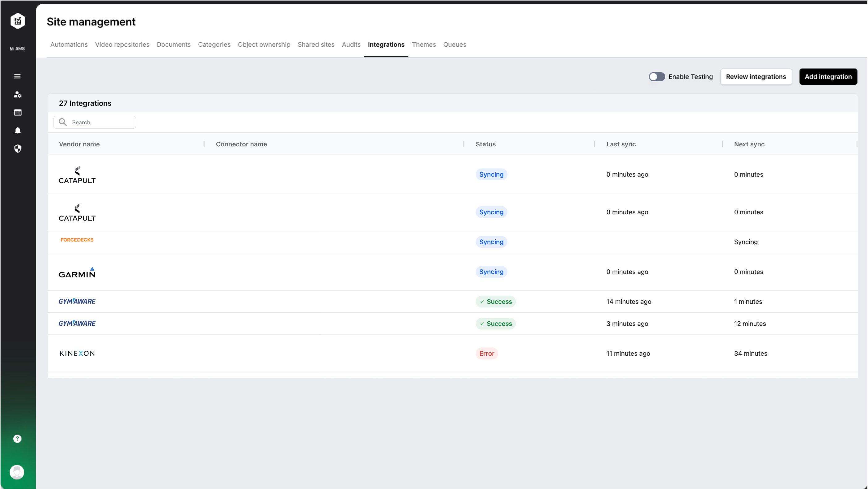Click the GymAware logo with 3 minutes ago
This screenshot has width=868, height=489.
(x=77, y=323)
